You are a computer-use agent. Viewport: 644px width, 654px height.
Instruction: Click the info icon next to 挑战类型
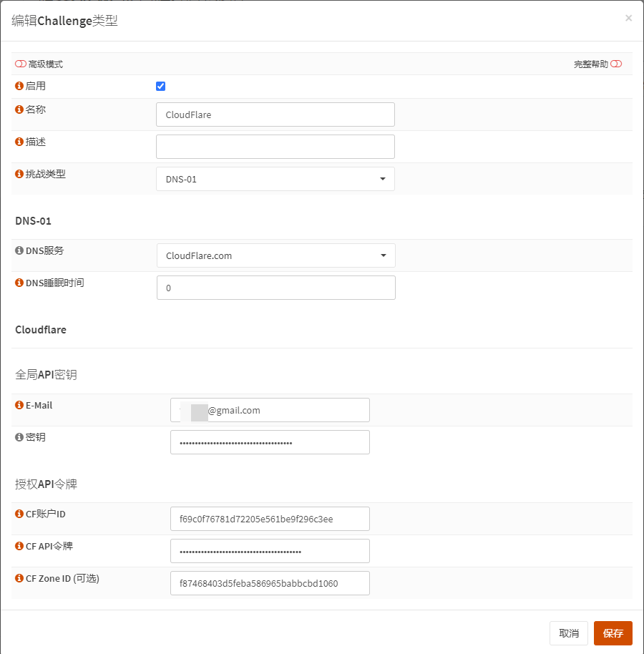[x=19, y=174]
